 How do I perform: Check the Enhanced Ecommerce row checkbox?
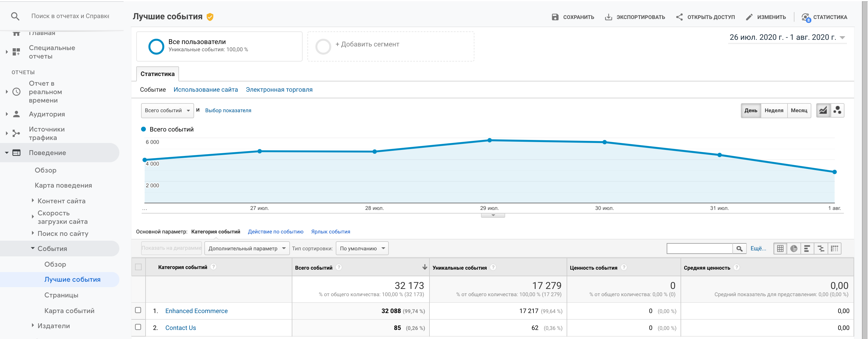138,310
